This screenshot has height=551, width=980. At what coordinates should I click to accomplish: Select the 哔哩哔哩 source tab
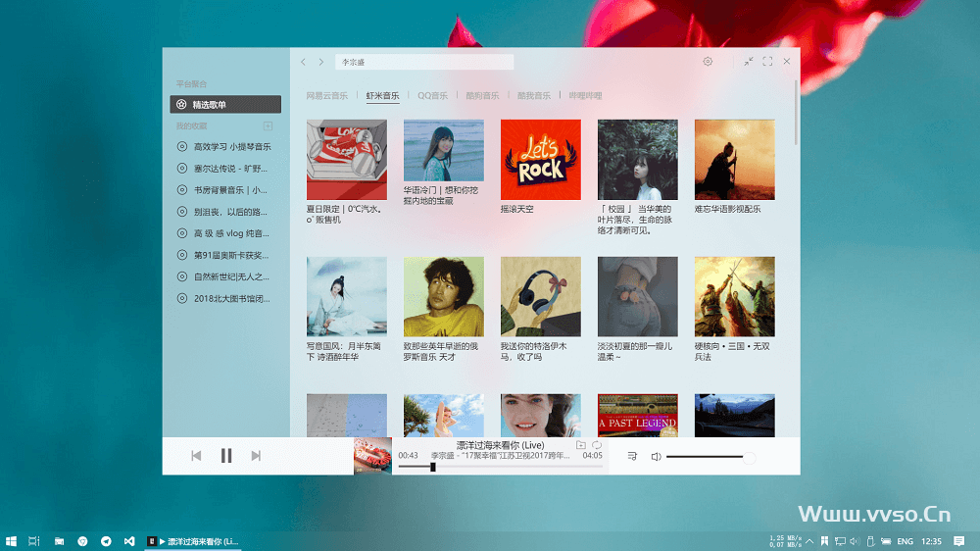pyautogui.click(x=585, y=96)
